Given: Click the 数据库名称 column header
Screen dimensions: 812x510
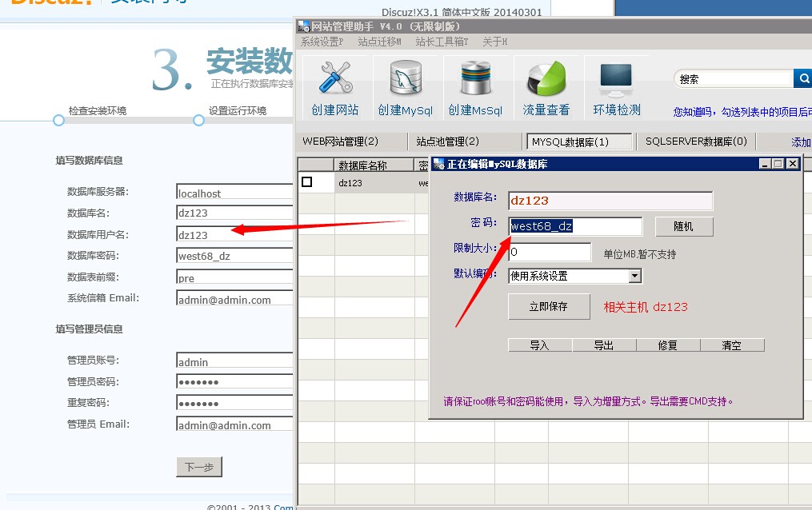Looking at the screenshot, I should 374,165.
